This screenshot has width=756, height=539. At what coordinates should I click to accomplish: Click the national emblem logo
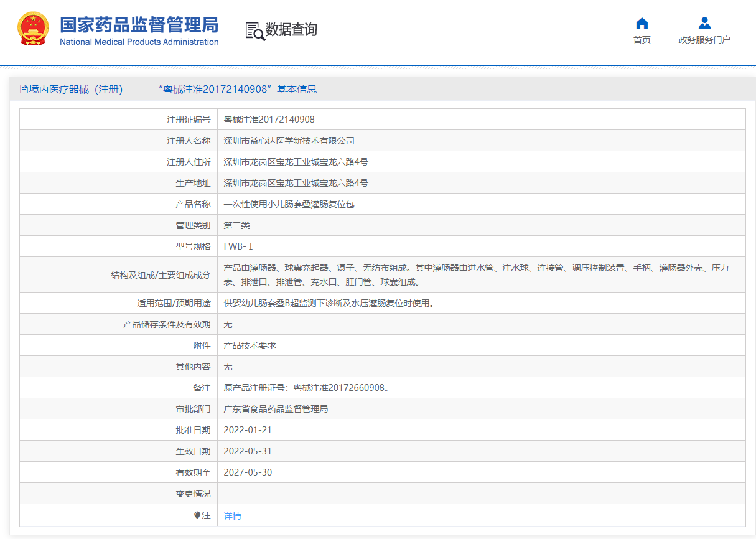coord(33,29)
